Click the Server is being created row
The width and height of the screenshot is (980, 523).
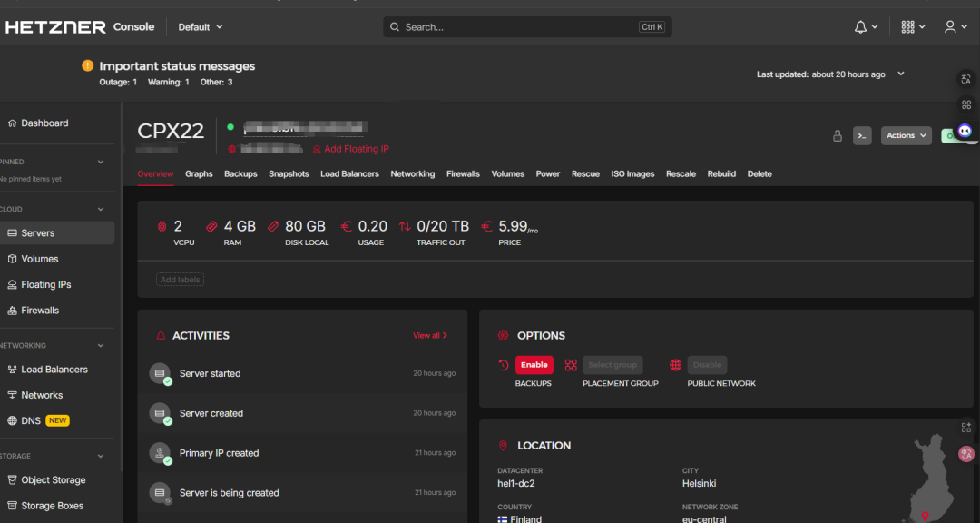pyautogui.click(x=302, y=493)
